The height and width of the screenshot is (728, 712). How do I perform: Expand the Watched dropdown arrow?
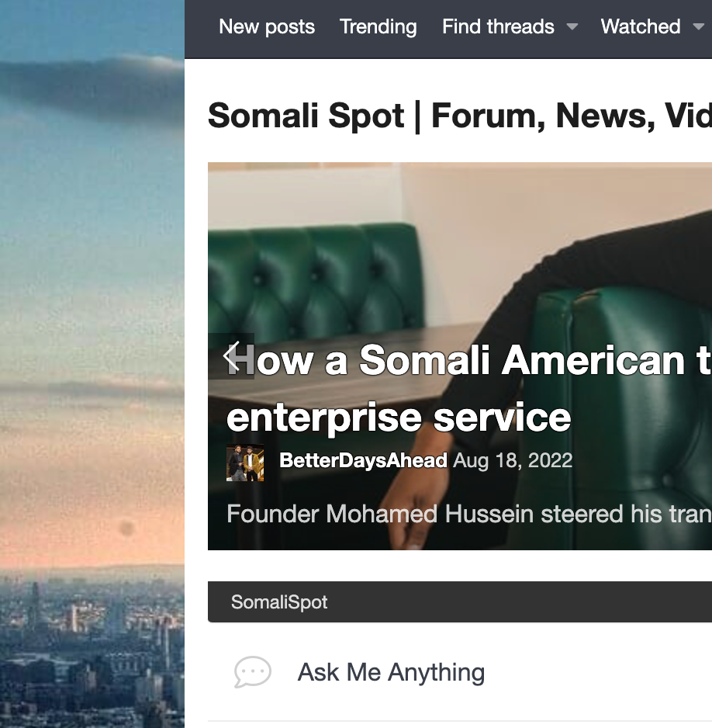click(699, 27)
